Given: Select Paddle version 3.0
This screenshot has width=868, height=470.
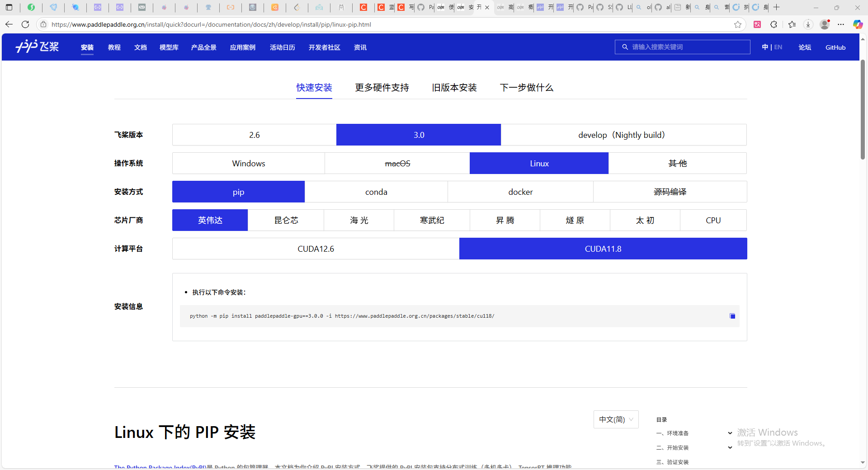Looking at the screenshot, I should pos(419,135).
